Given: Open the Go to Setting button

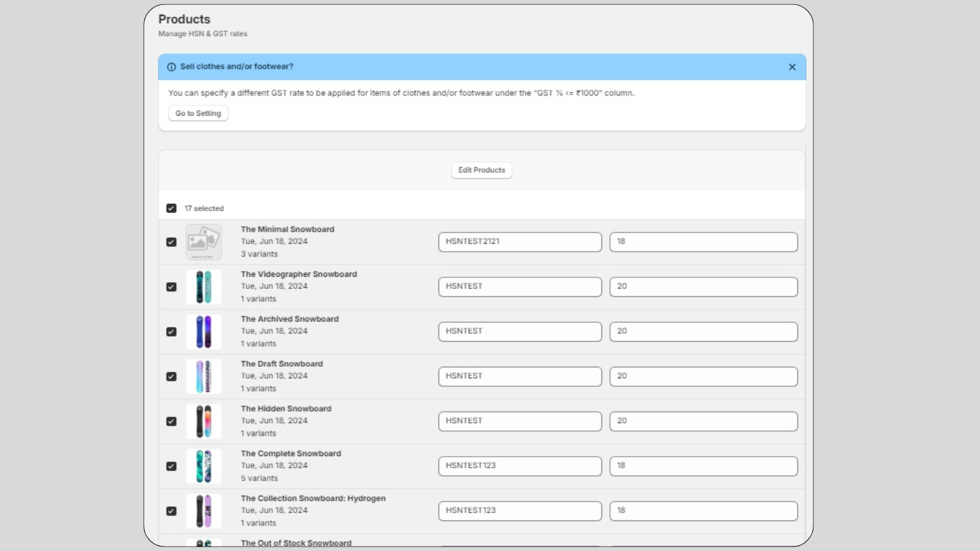Looking at the screenshot, I should (198, 113).
